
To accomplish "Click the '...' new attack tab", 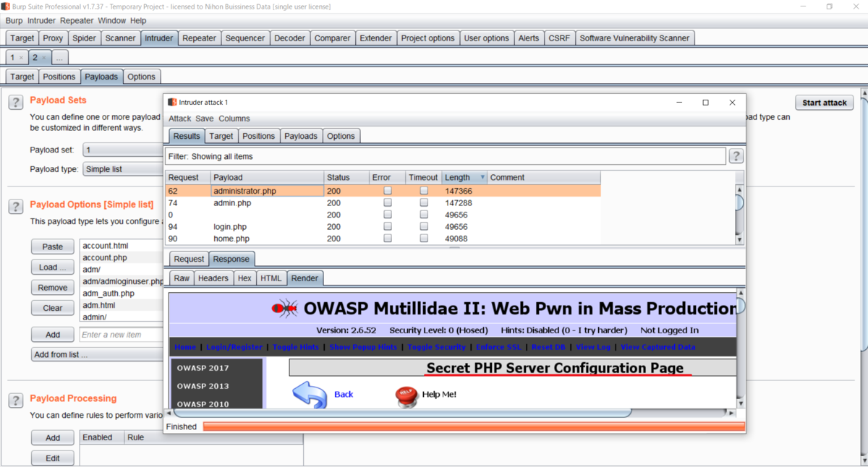I will click(60, 57).
